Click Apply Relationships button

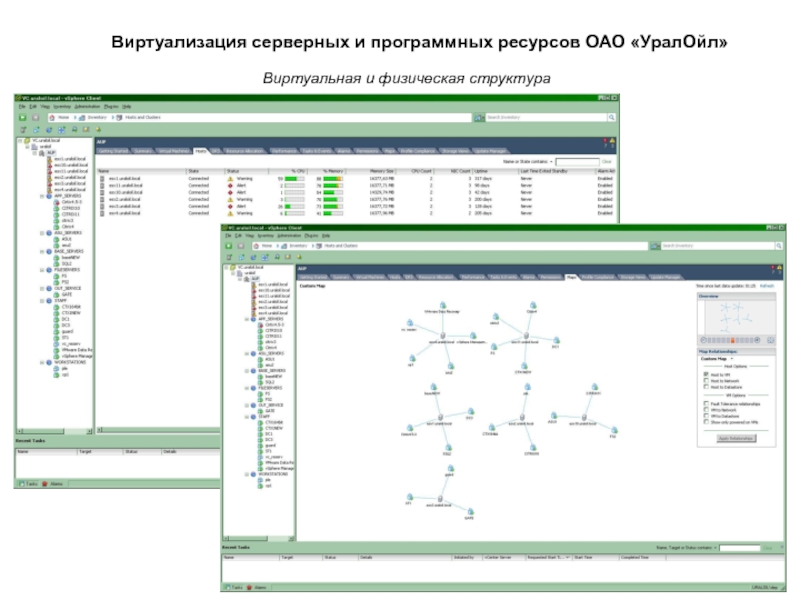[x=736, y=438]
